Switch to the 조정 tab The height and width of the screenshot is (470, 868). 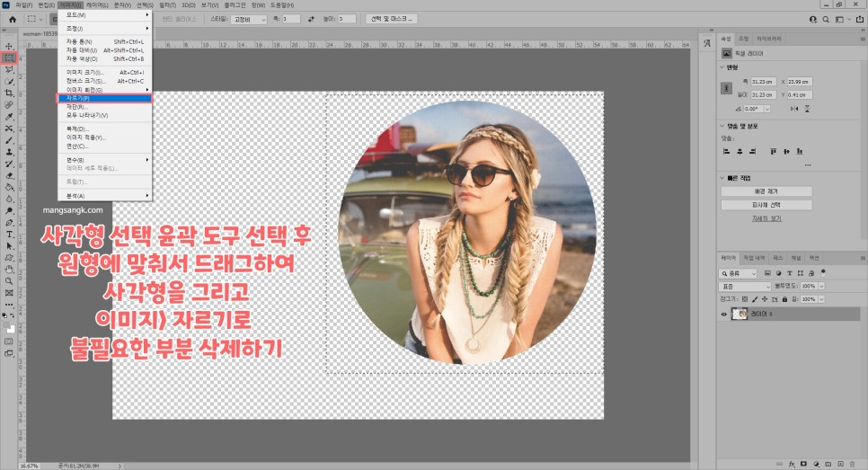pos(743,39)
